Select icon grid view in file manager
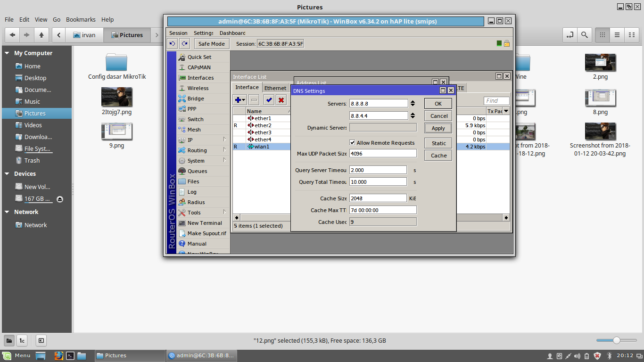Screen dimensions: 644x362 pyautogui.click(x=602, y=35)
